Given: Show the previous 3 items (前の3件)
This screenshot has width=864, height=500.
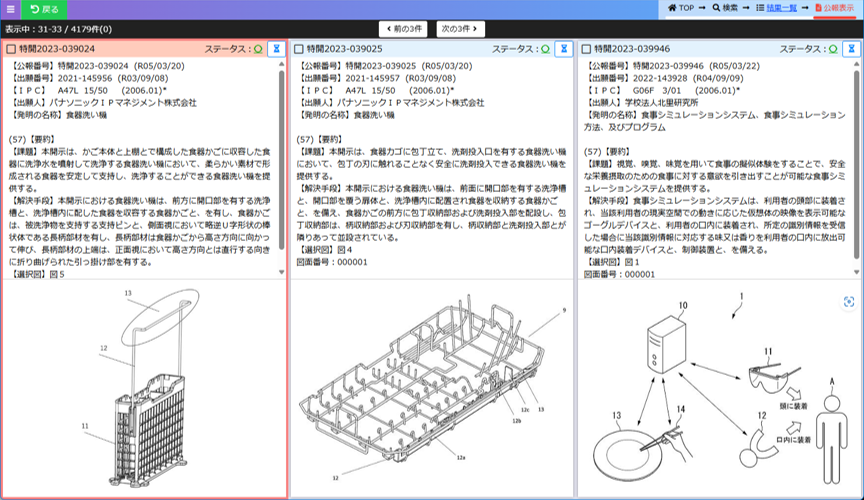Looking at the screenshot, I should 403,29.
